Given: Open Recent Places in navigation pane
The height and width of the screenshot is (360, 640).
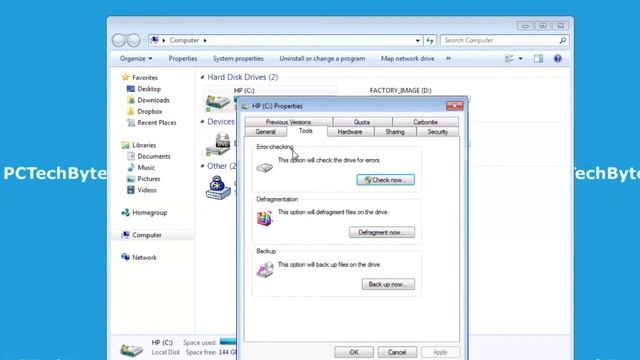Looking at the screenshot, I should 157,122.
